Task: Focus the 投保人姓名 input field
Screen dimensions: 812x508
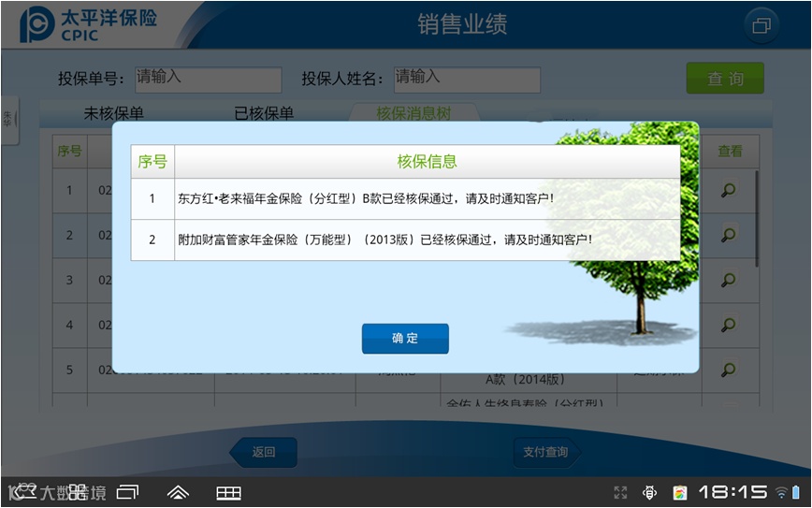Action: click(x=467, y=80)
